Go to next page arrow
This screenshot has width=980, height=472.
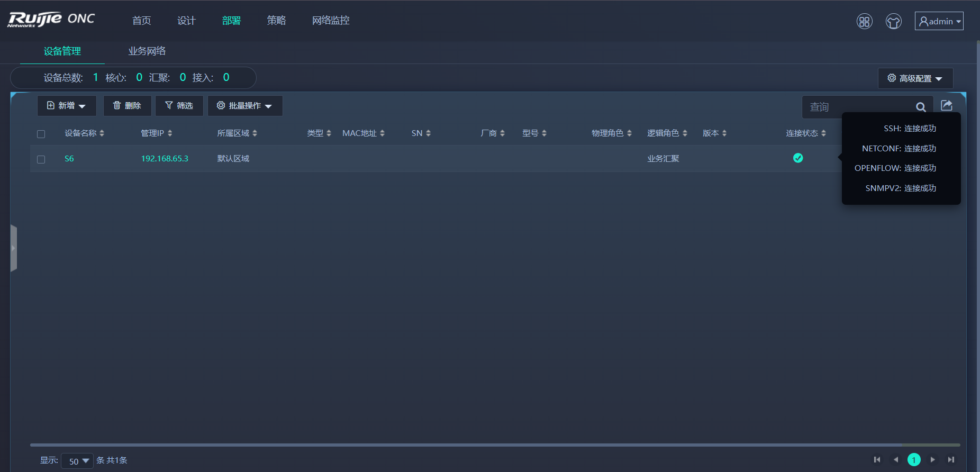932,459
